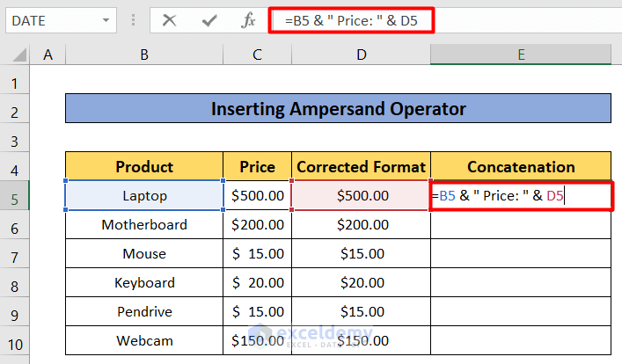Select row 10 header
This screenshot has height=364, width=622.
(15, 340)
